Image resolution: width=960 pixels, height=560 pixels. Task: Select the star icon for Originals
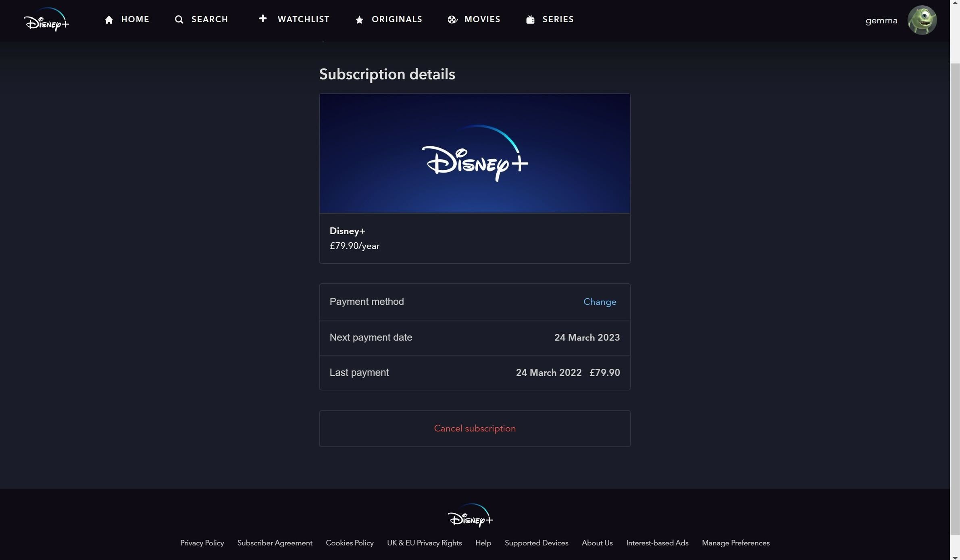point(359,19)
